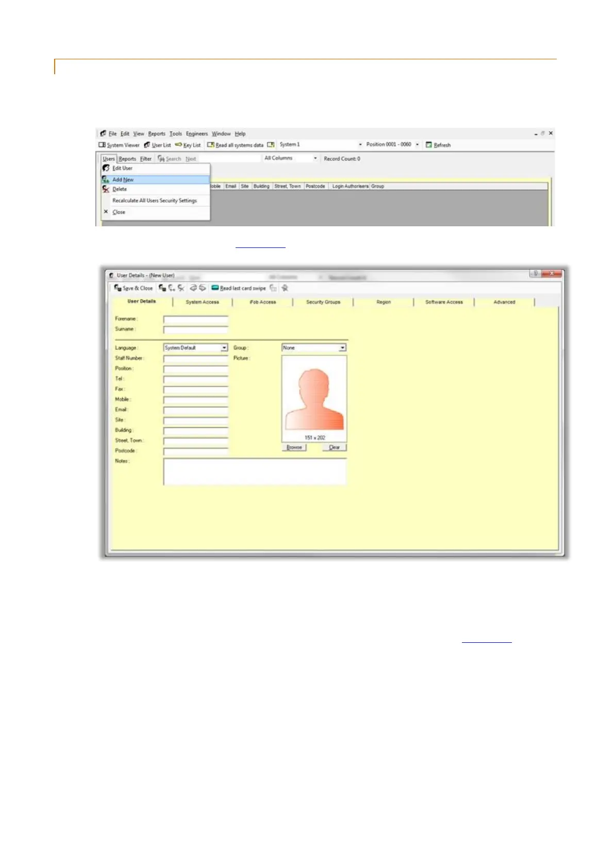The image size is (614, 868).
Task: Click the Postcode column header
Action: click(316, 186)
